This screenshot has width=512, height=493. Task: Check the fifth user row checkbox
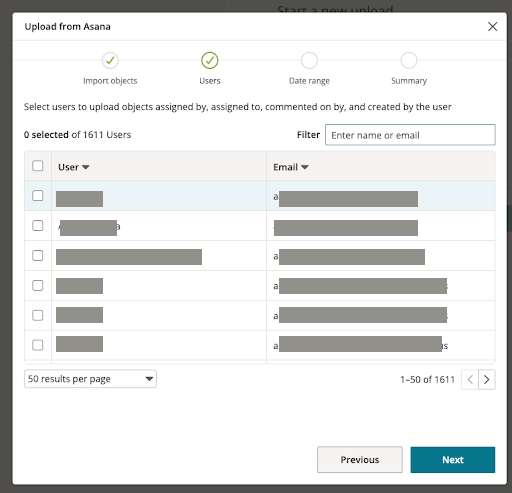coord(38,315)
